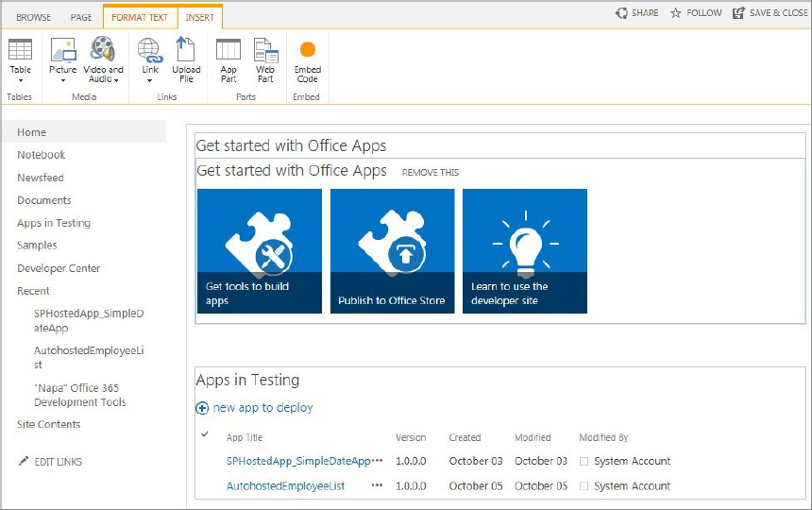
Task: Click the Link globe icon
Action: coord(150,50)
